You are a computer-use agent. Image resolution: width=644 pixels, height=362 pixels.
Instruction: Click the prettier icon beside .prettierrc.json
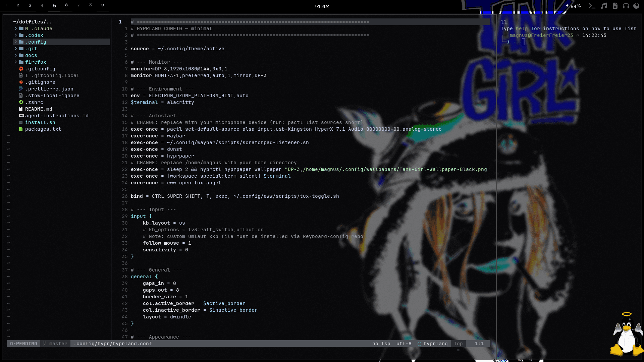coord(21,89)
